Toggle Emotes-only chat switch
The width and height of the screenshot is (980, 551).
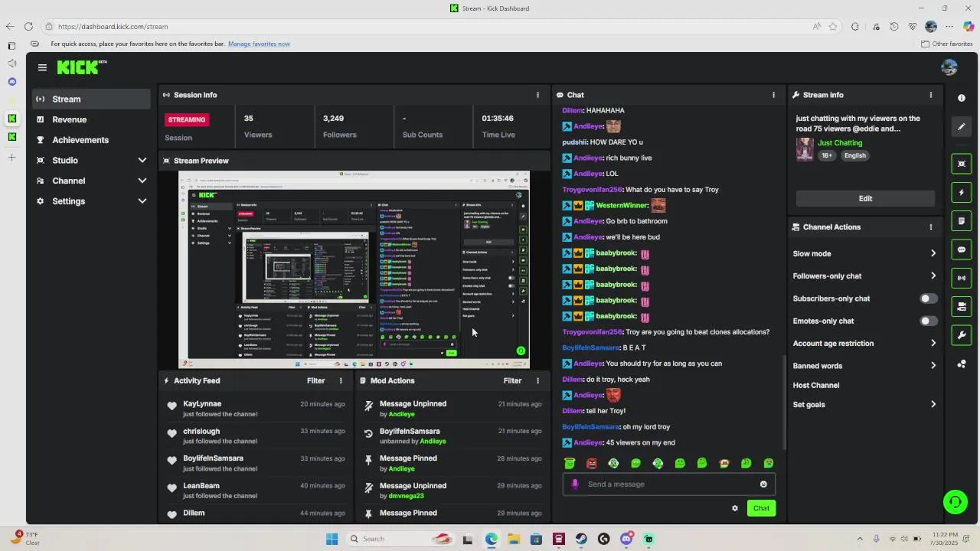pos(928,321)
